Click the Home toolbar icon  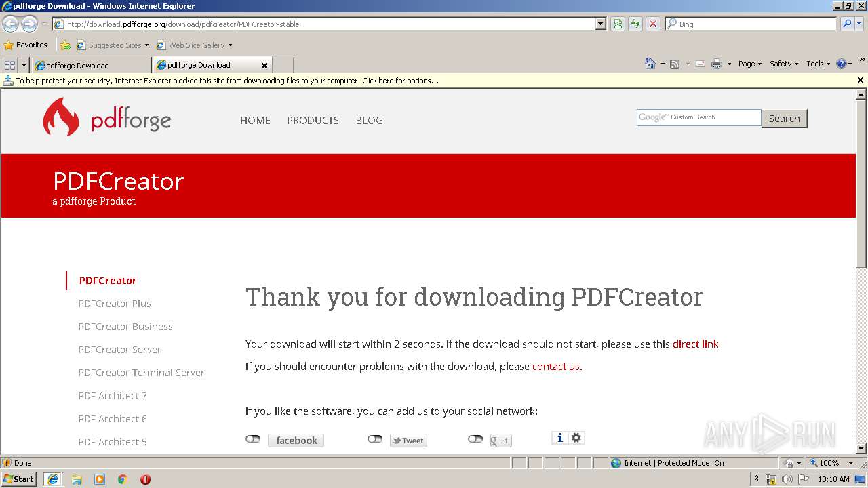click(650, 64)
